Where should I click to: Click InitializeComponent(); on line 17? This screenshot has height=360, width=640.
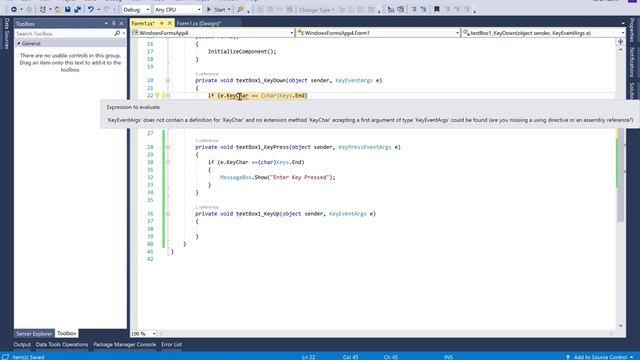coord(242,51)
